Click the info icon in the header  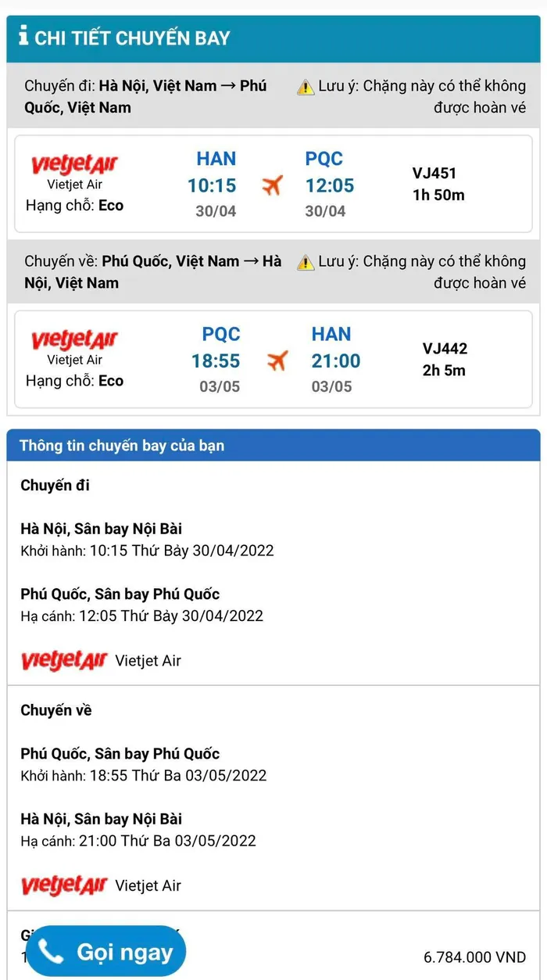click(x=23, y=36)
